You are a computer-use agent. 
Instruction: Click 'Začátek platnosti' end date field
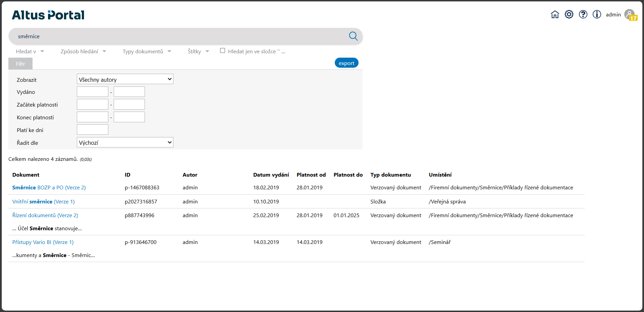tap(129, 104)
